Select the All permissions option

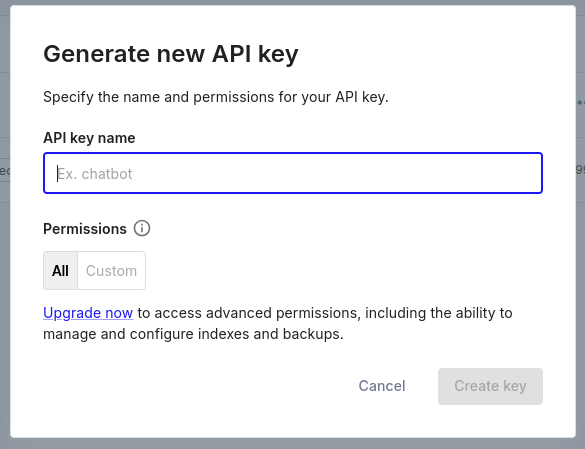pyautogui.click(x=60, y=271)
